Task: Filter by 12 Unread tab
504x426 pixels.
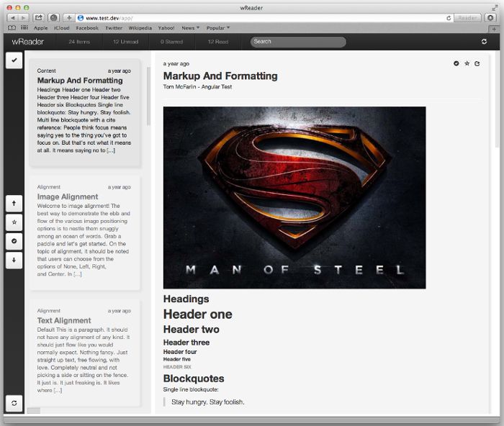Action: pos(126,42)
